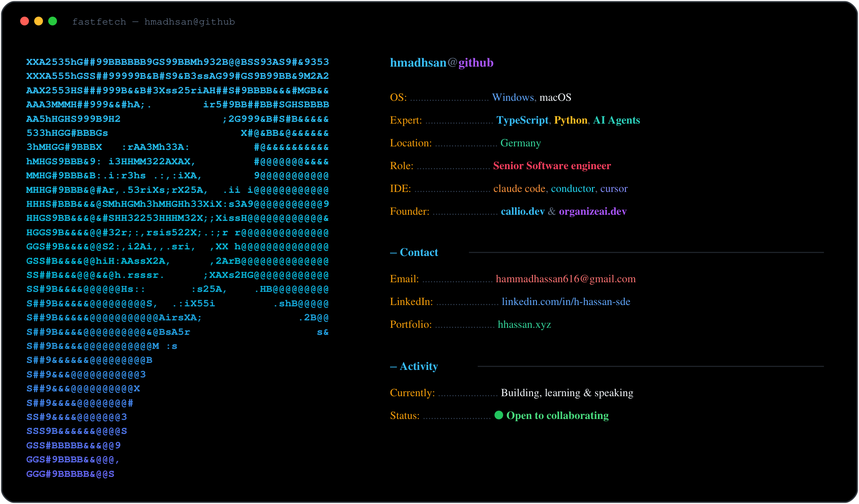Click the 'Activity' section heading
The width and height of the screenshot is (859, 504).
419,366
